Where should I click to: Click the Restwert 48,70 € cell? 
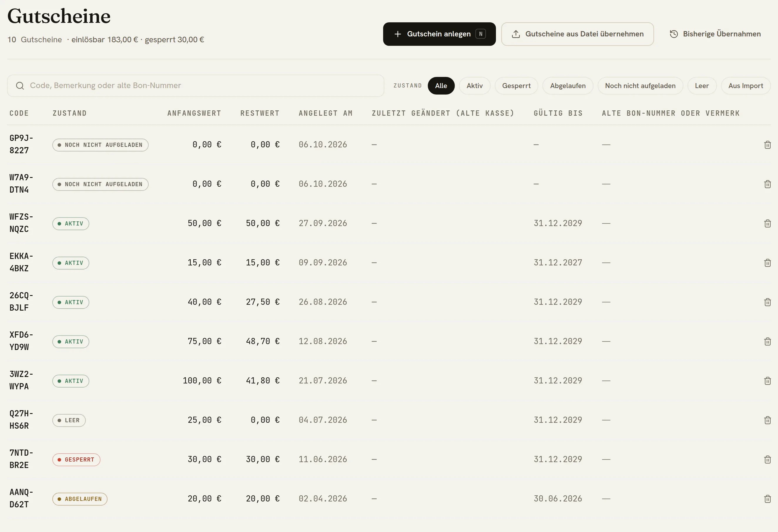coord(263,341)
